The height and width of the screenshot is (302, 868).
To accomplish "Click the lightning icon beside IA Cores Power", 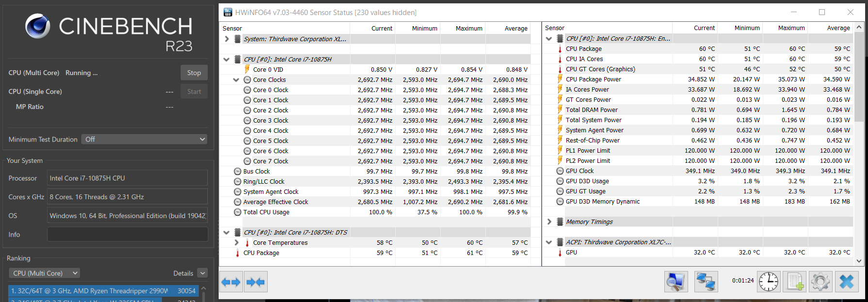I will [x=560, y=89].
